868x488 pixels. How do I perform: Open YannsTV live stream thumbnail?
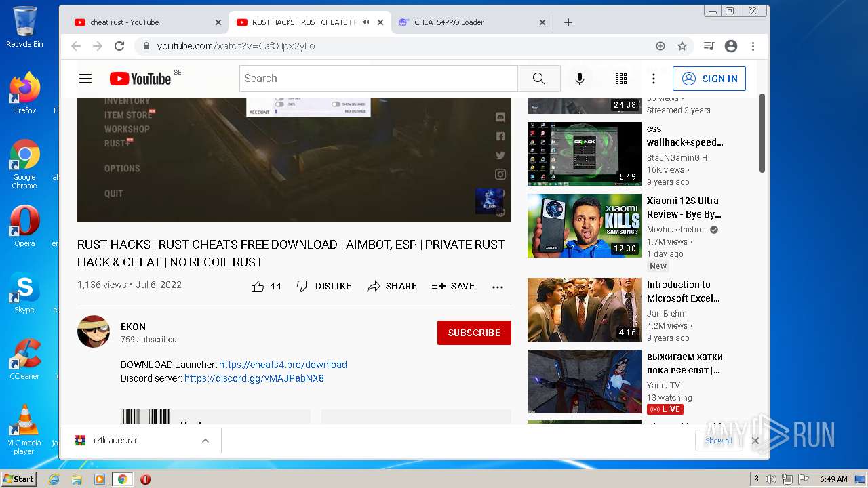pos(585,382)
